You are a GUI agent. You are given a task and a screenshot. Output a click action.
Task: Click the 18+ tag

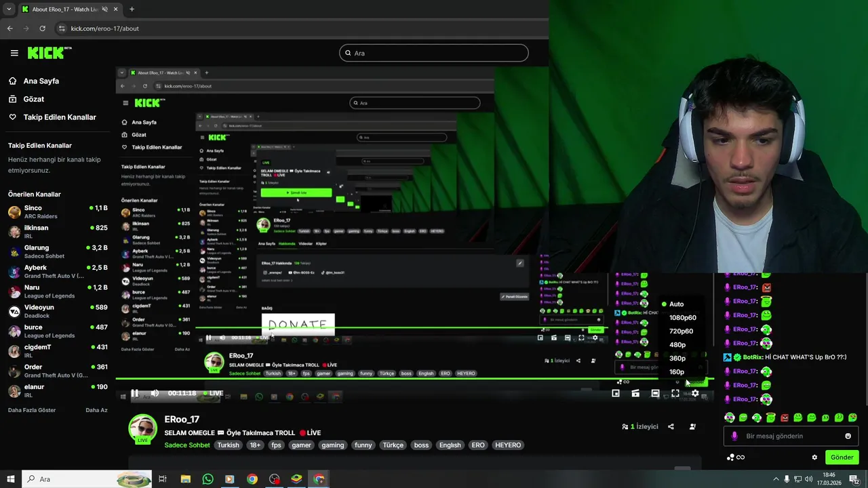[255, 445]
